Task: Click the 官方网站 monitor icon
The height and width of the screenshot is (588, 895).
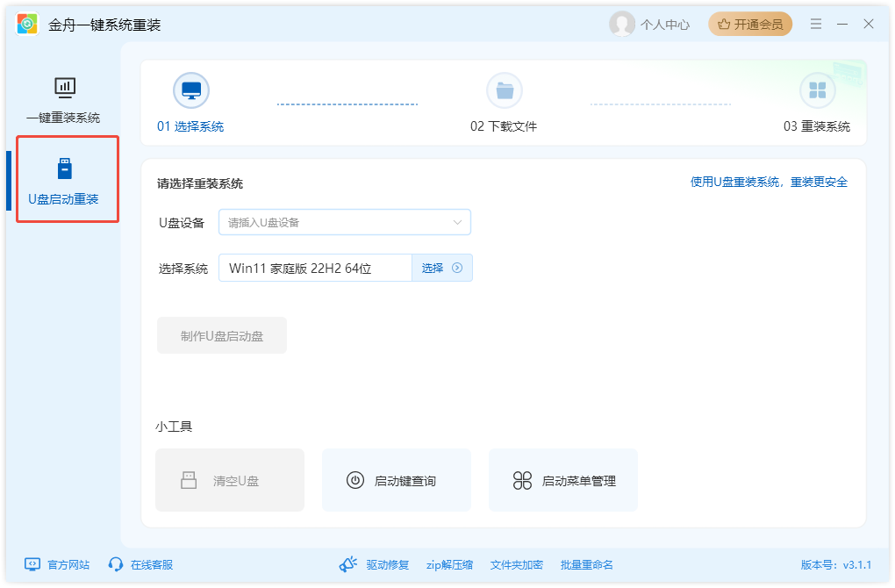Action: coord(32,564)
